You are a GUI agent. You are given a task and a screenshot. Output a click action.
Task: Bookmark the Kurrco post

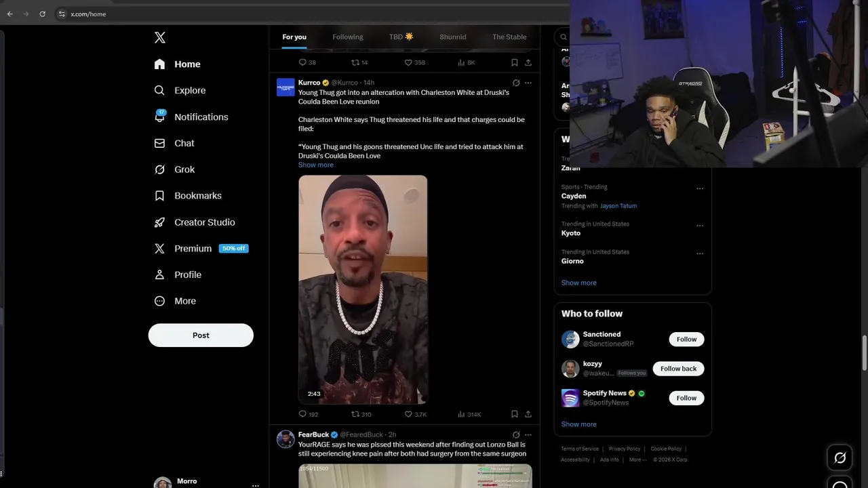click(x=515, y=414)
